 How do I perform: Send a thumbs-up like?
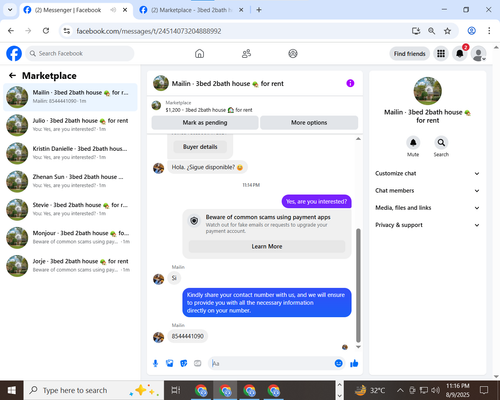click(x=354, y=363)
